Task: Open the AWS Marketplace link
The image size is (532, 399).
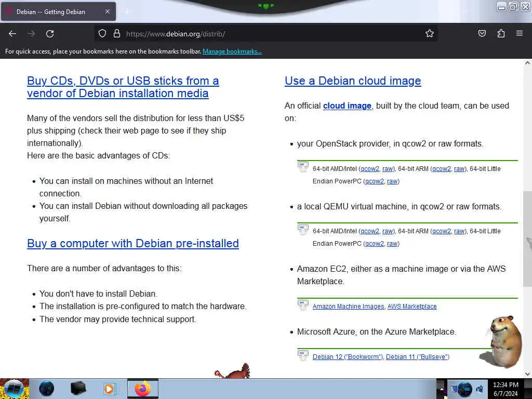Action: pos(412,307)
